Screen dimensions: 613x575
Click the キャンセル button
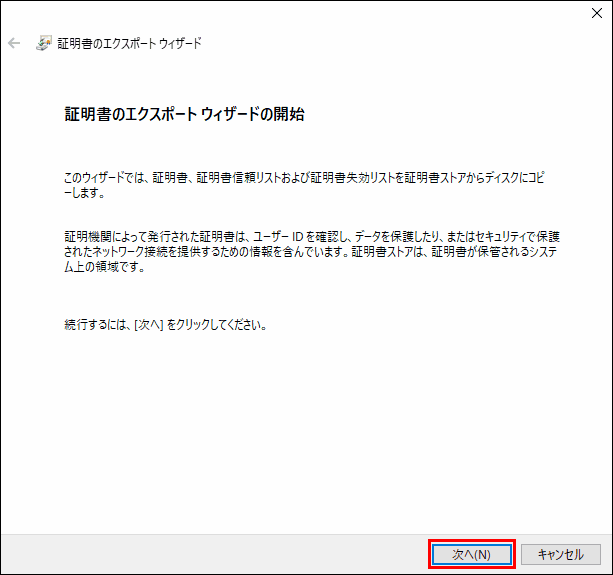[x=561, y=554]
